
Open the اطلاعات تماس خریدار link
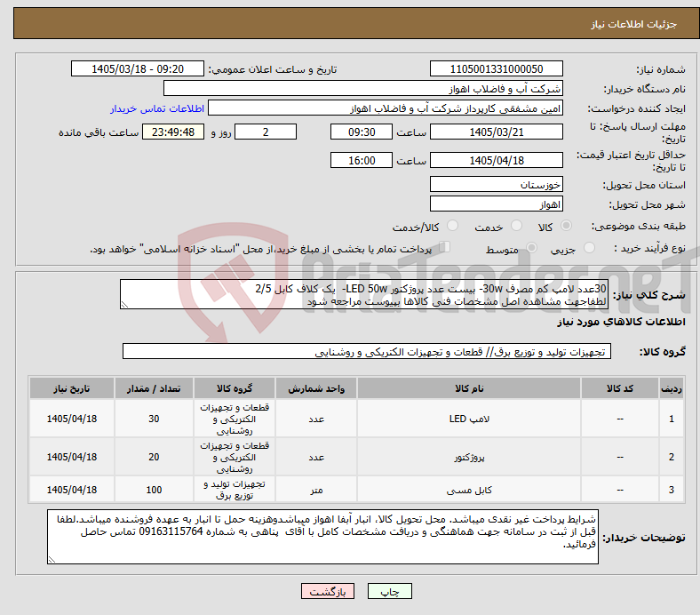[157, 108]
